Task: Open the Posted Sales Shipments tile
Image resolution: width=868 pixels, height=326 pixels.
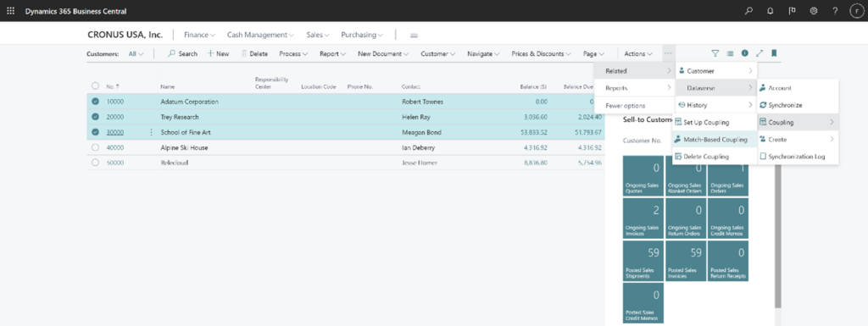Action: [x=643, y=260]
